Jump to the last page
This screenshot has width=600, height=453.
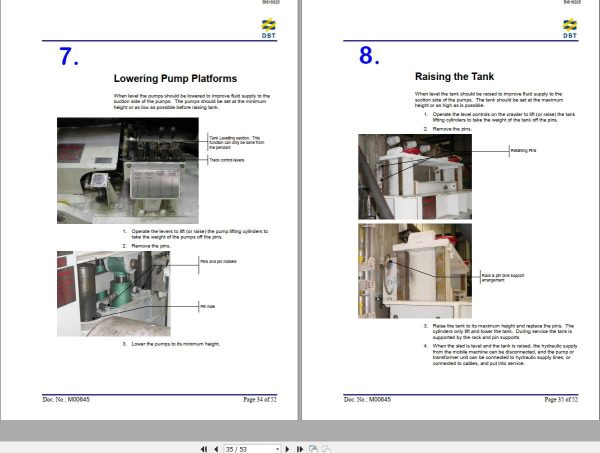coord(300,449)
